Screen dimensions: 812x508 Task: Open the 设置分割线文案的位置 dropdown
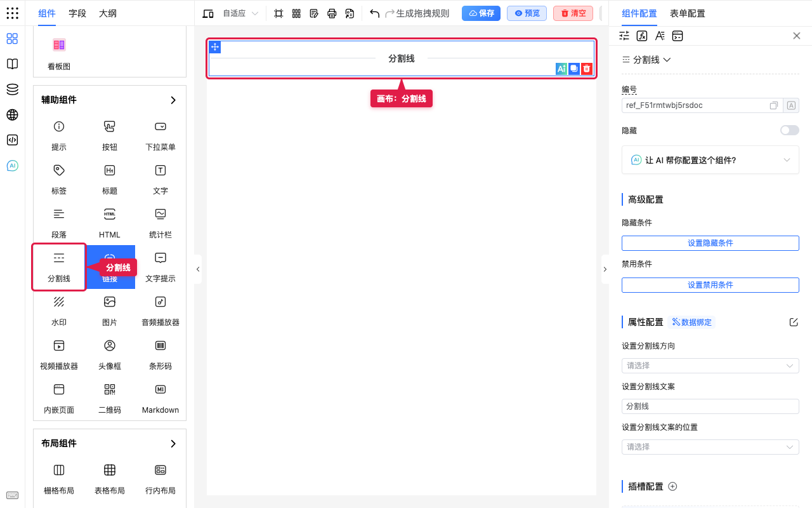[710, 447]
